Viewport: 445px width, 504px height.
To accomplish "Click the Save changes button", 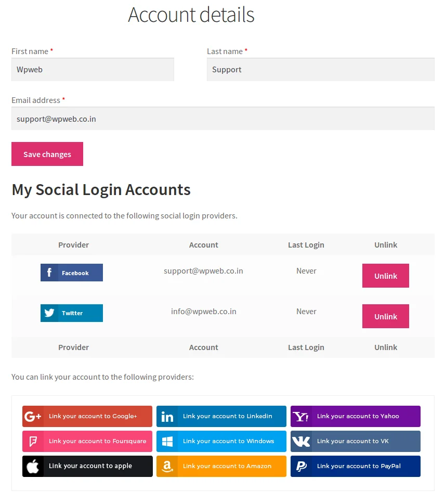I will [x=47, y=154].
